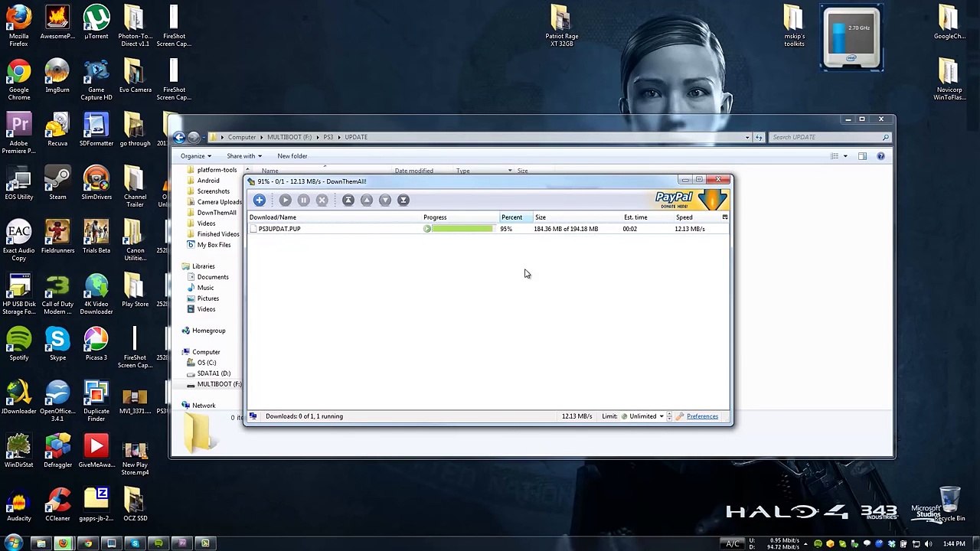This screenshot has width=980, height=551.
Task: Toggle the Explorer preview pane button
Action: 862,156
